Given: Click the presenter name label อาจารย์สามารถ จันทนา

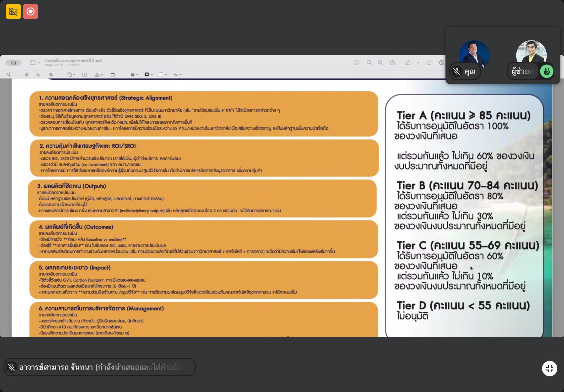Looking at the screenshot, I should point(56,367).
